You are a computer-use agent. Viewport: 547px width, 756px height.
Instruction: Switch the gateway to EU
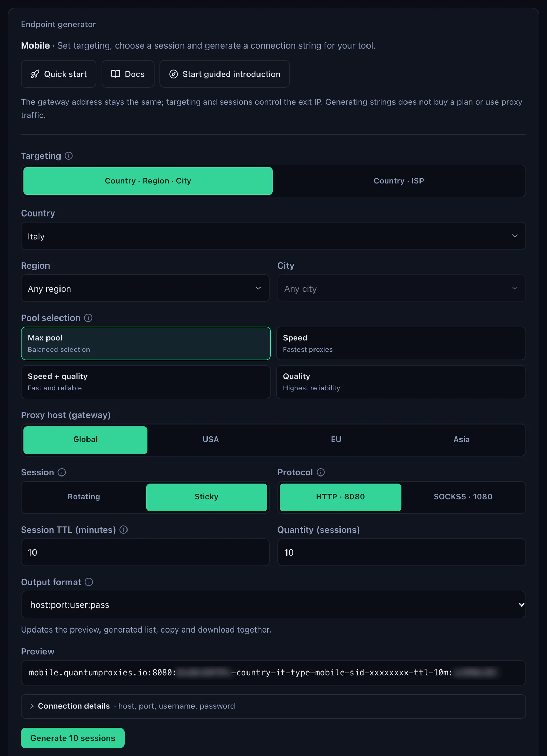pos(336,440)
